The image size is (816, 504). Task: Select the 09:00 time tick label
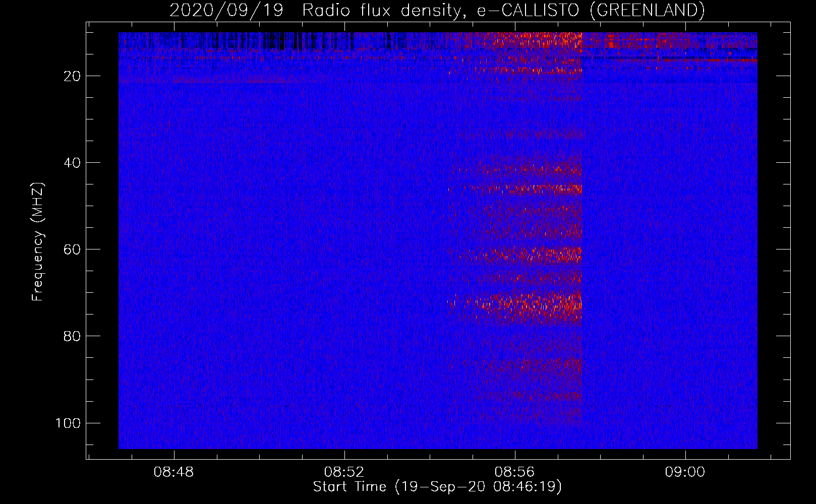click(685, 472)
